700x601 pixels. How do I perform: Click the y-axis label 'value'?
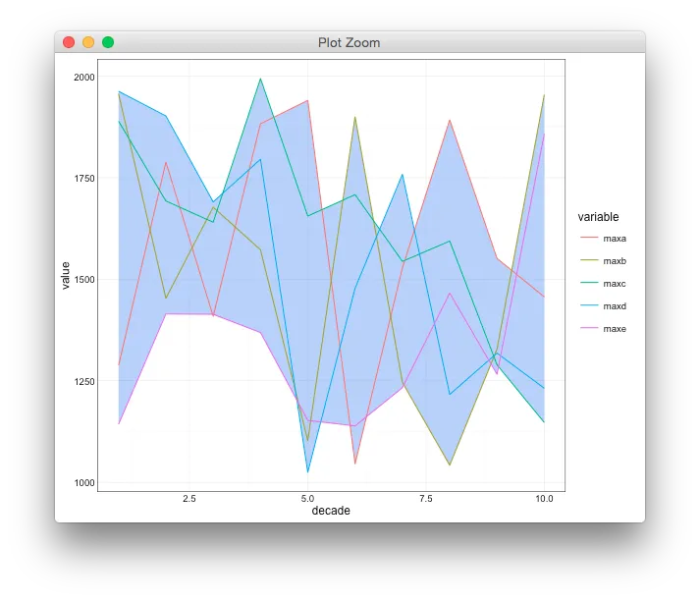click(x=65, y=276)
